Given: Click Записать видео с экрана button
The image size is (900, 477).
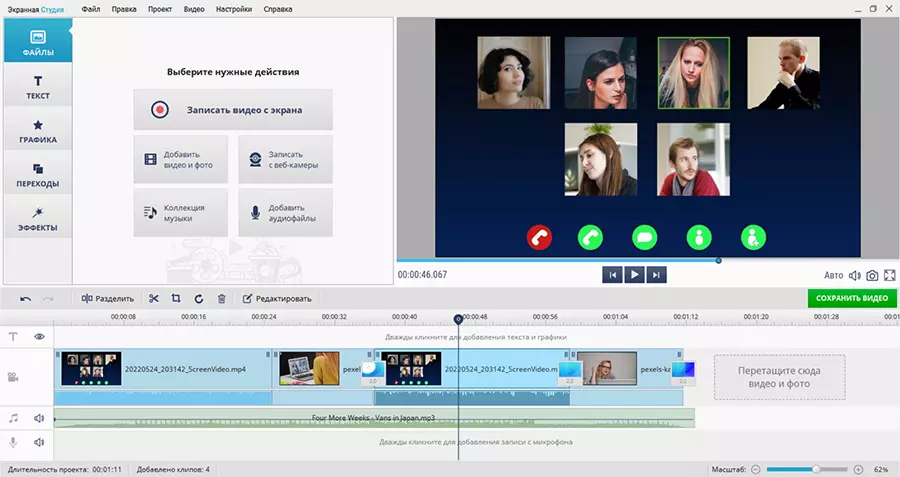Looking at the screenshot, I should [233, 110].
